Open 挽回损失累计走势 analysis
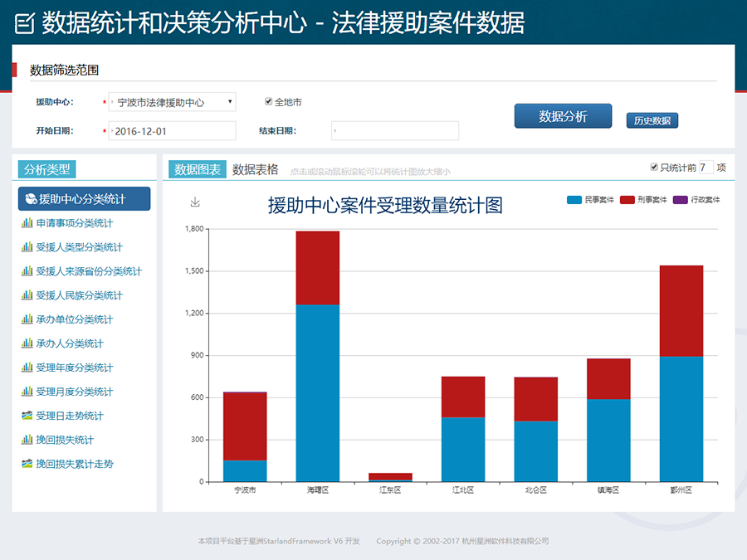The width and height of the screenshot is (747, 560). click(x=75, y=464)
